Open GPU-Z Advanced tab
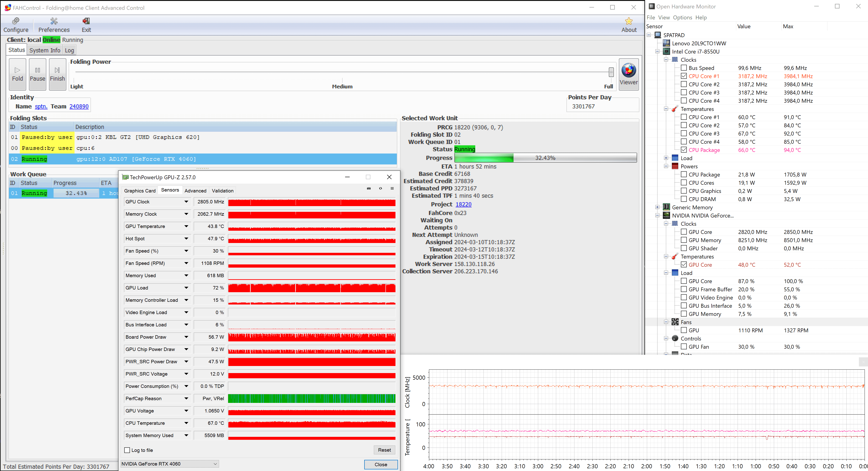Viewport: 868px width, 471px height. 195,191
